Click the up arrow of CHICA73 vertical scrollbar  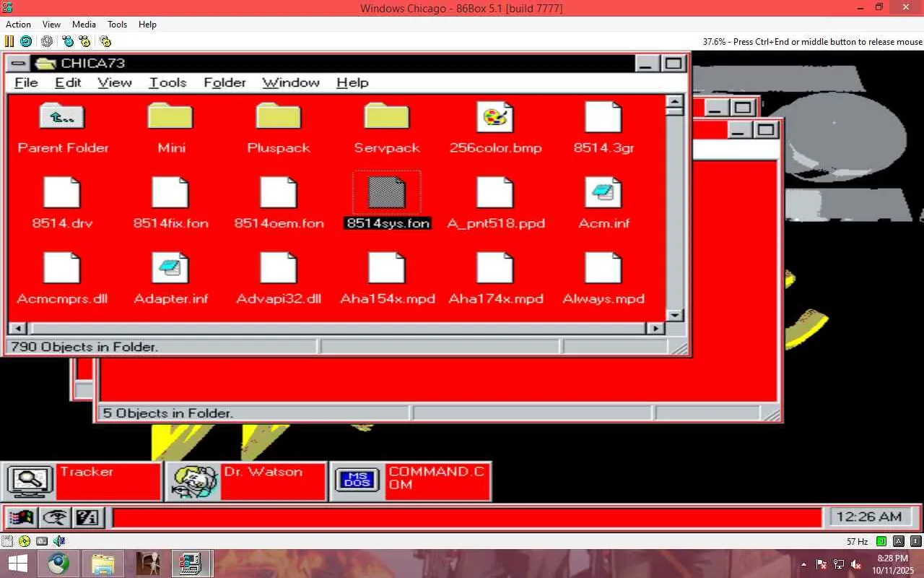(674, 102)
